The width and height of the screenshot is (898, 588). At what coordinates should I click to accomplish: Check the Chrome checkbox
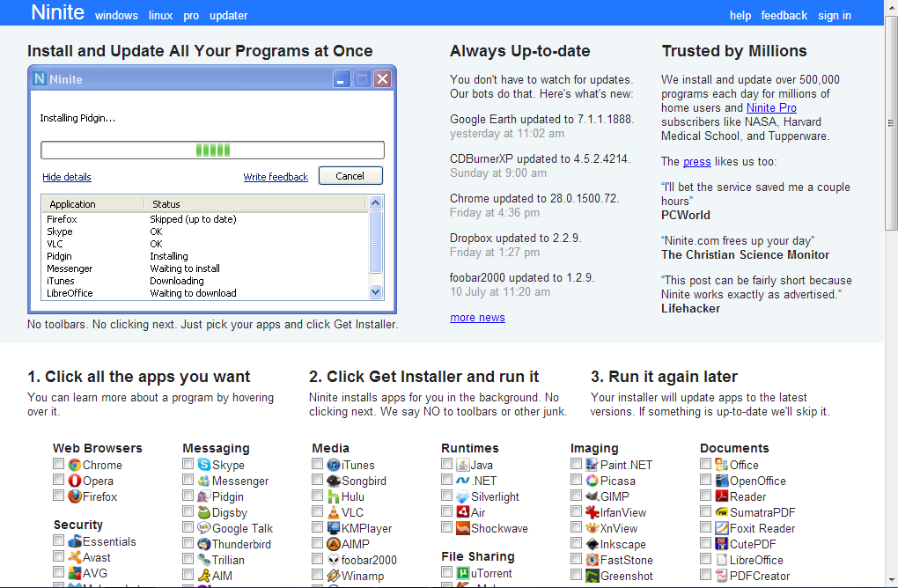point(58,463)
